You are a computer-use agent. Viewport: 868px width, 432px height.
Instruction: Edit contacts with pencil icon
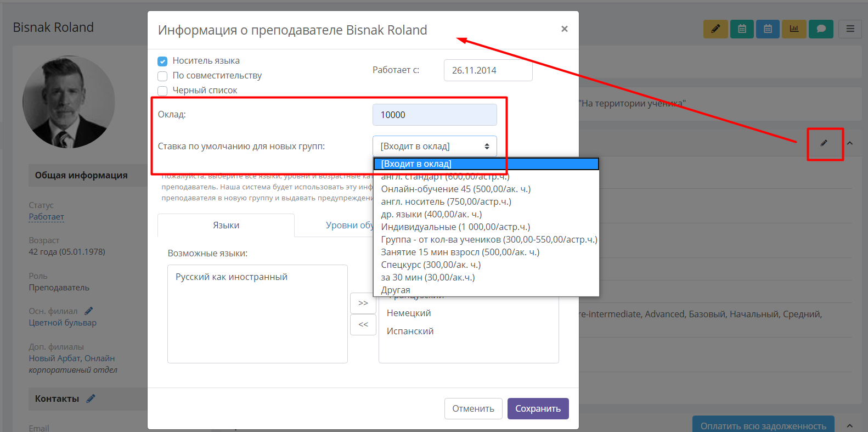click(91, 399)
